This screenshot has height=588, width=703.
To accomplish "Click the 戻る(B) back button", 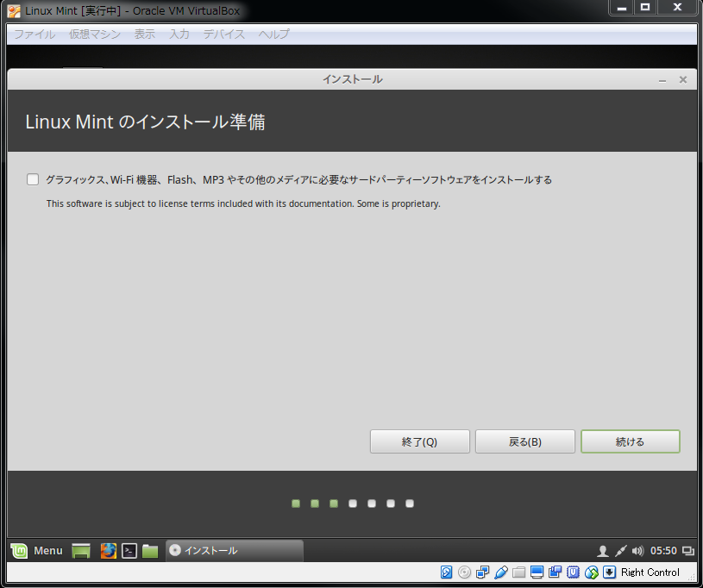I will coord(525,442).
